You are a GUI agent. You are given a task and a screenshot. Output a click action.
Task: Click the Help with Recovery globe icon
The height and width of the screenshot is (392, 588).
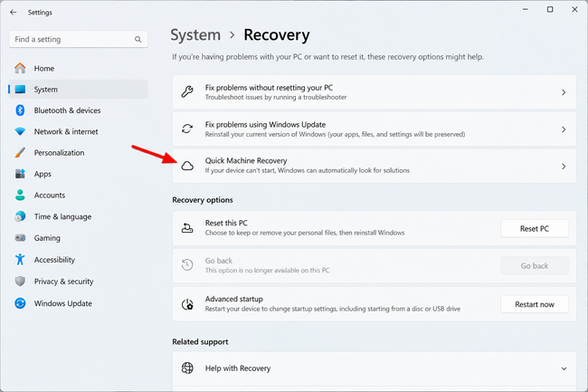[187, 368]
